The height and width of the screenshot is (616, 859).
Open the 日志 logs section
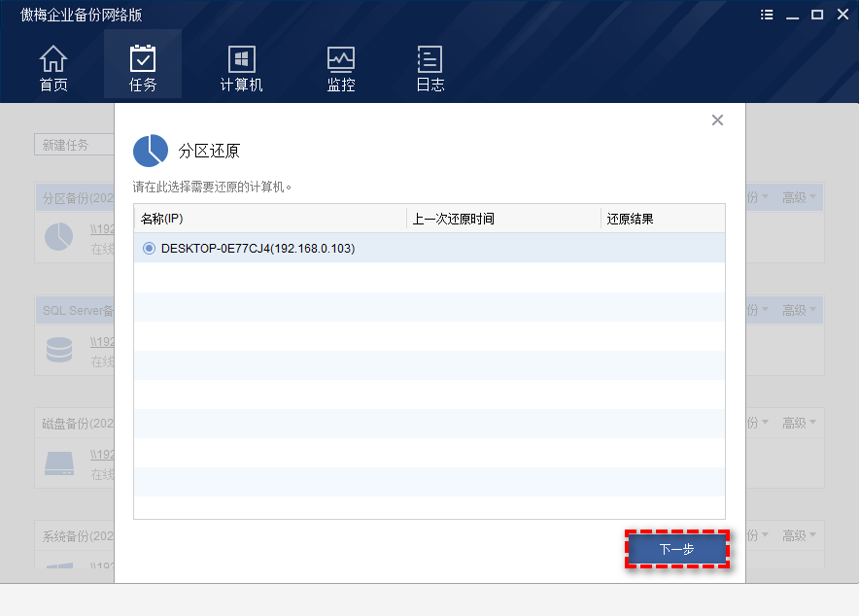pyautogui.click(x=429, y=68)
